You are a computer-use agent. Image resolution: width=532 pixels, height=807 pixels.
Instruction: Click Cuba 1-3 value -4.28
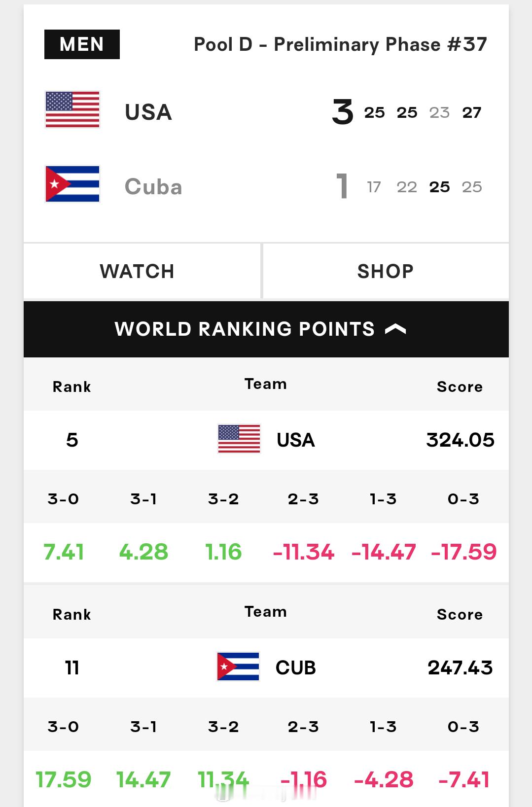(x=384, y=780)
